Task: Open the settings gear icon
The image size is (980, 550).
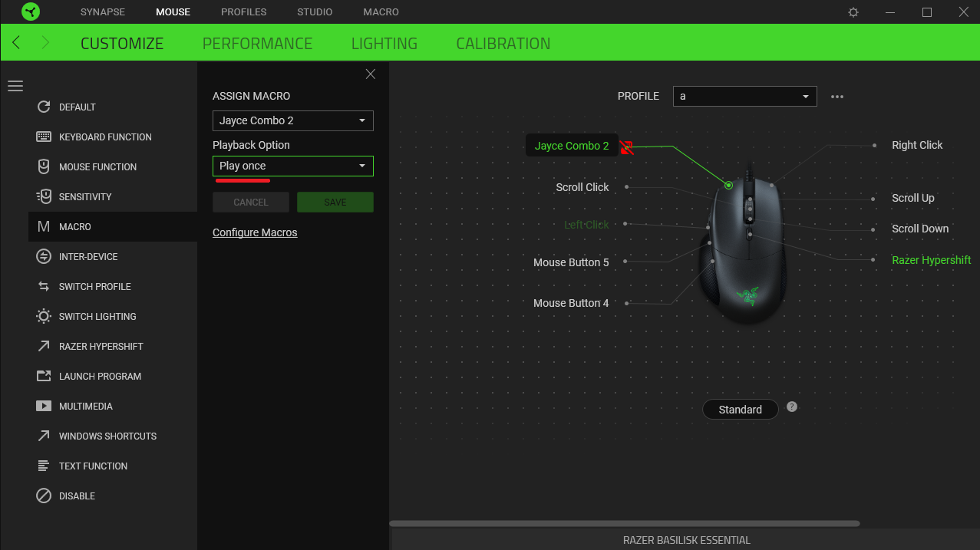Action: click(853, 12)
